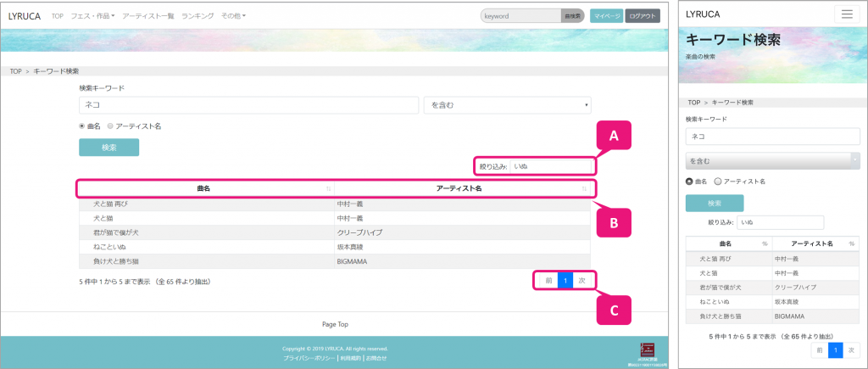Go to next page with 次 in desktop pagination
This screenshot has height=369, width=868.
tap(582, 281)
